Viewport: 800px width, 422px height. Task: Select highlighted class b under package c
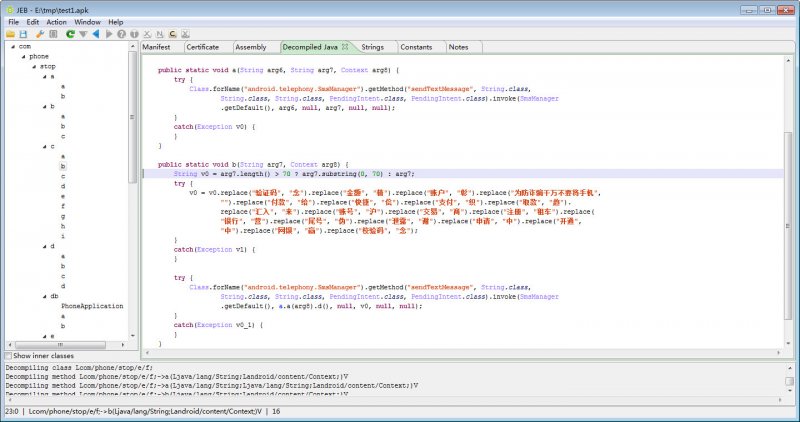(x=63, y=166)
